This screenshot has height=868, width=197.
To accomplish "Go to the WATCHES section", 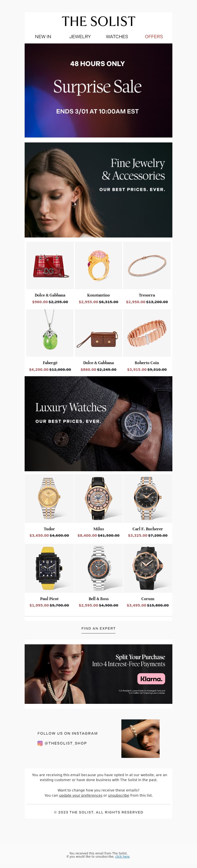I will pos(117,36).
